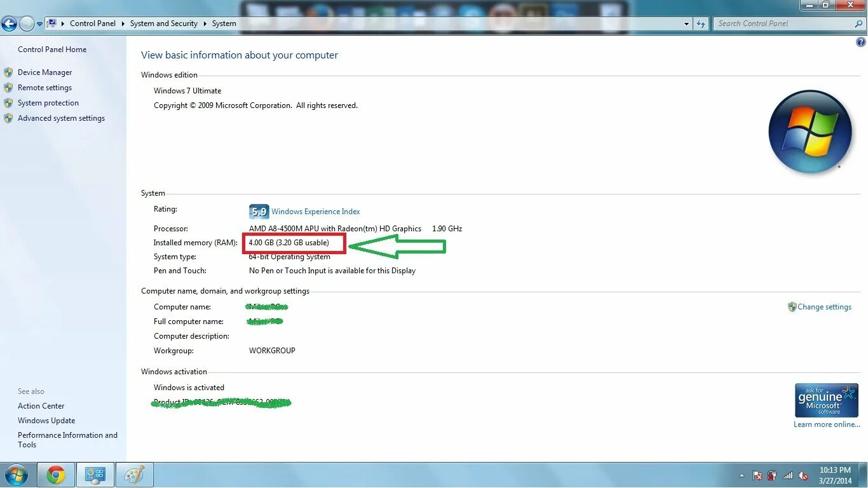Click the 4.00 GB (3.20 GB usable) value

[289, 243]
